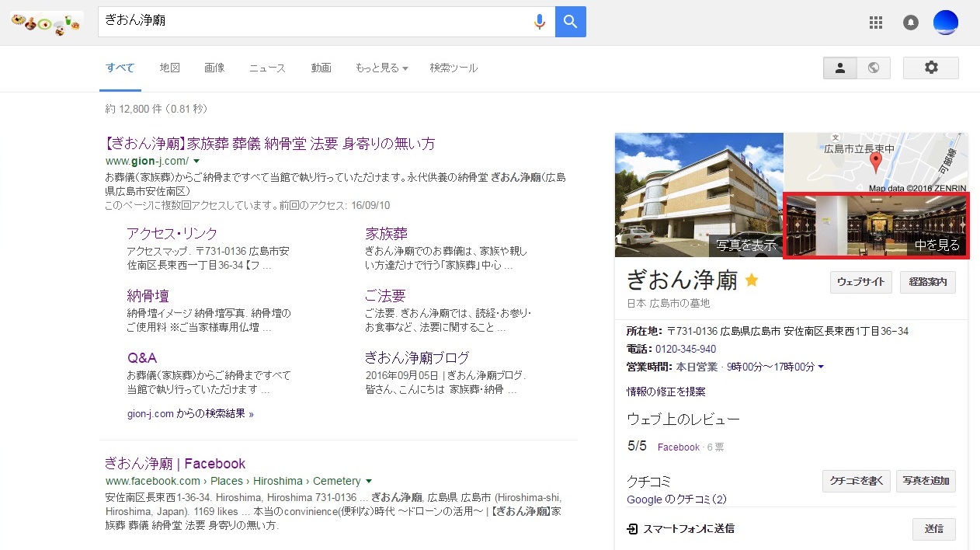
Task: Open the notifications bell
Action: (x=911, y=23)
